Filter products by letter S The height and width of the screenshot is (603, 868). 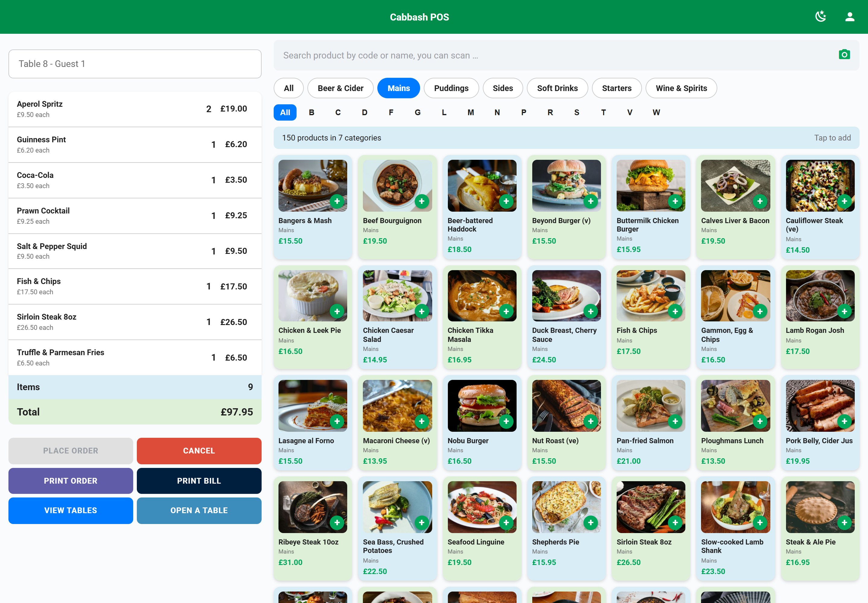pos(576,112)
